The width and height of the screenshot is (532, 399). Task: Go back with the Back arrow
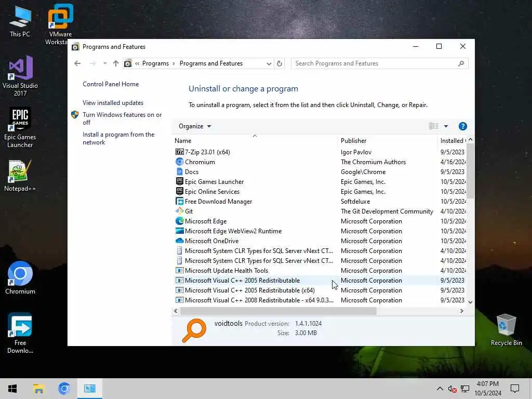(x=77, y=63)
